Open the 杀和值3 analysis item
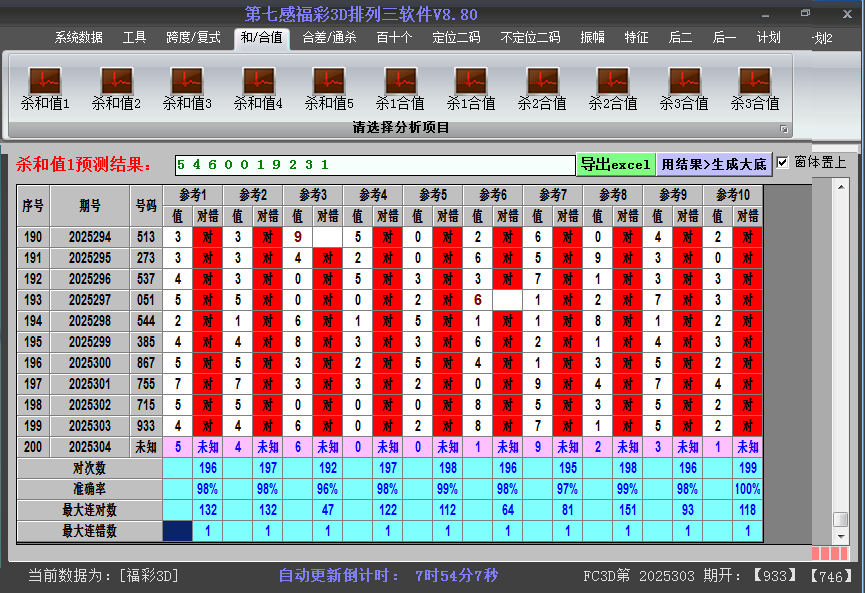The height and width of the screenshot is (593, 865). [x=187, y=81]
